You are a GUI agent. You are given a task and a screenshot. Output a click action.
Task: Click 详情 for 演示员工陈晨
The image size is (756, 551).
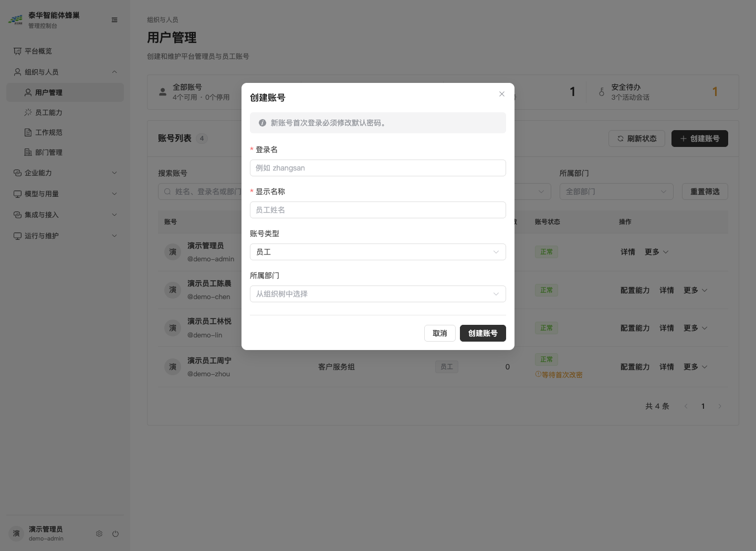pyautogui.click(x=667, y=290)
